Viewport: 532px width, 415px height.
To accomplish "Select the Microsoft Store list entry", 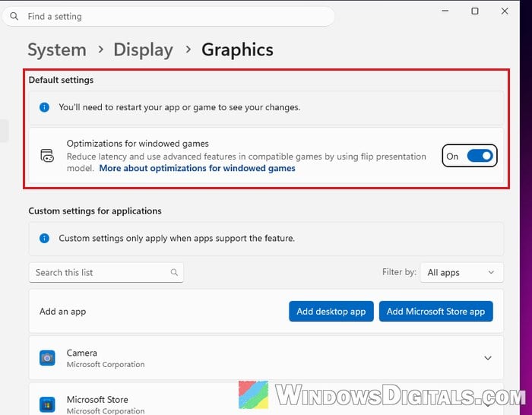I will click(266, 399).
